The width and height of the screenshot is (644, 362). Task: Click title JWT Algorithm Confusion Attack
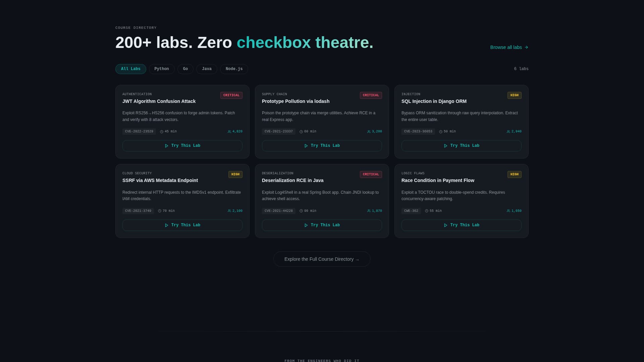point(159,101)
